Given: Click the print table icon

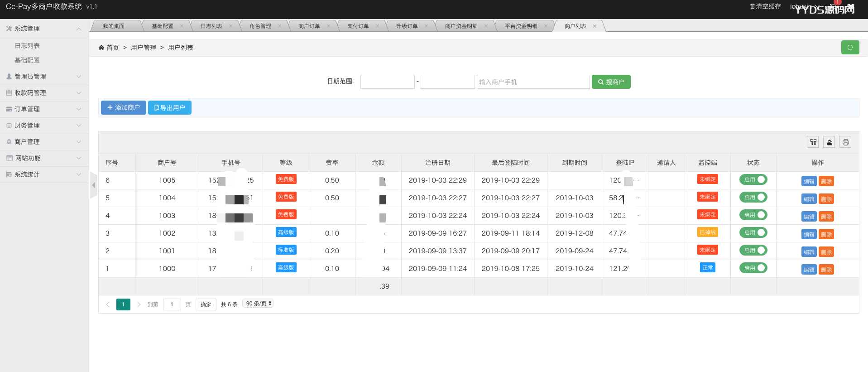Looking at the screenshot, I should (845, 142).
